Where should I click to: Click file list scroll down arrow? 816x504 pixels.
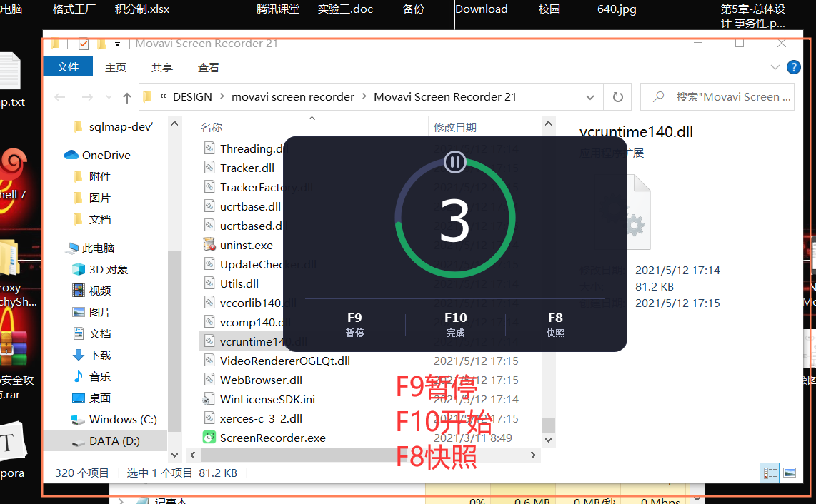548,440
